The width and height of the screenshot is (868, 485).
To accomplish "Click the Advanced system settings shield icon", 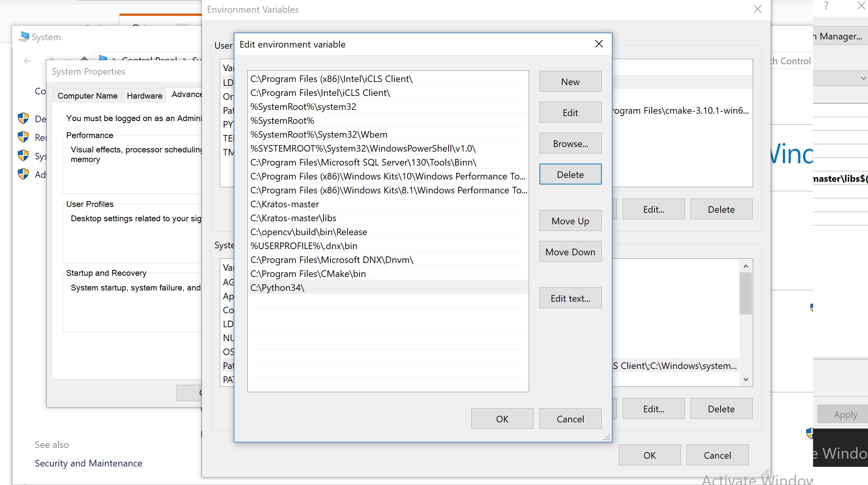I will click(23, 174).
